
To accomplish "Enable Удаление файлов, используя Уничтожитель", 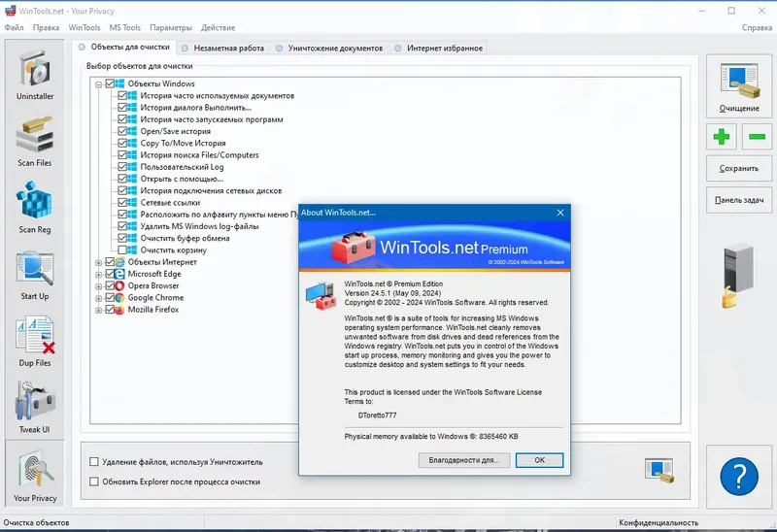I will 94,462.
